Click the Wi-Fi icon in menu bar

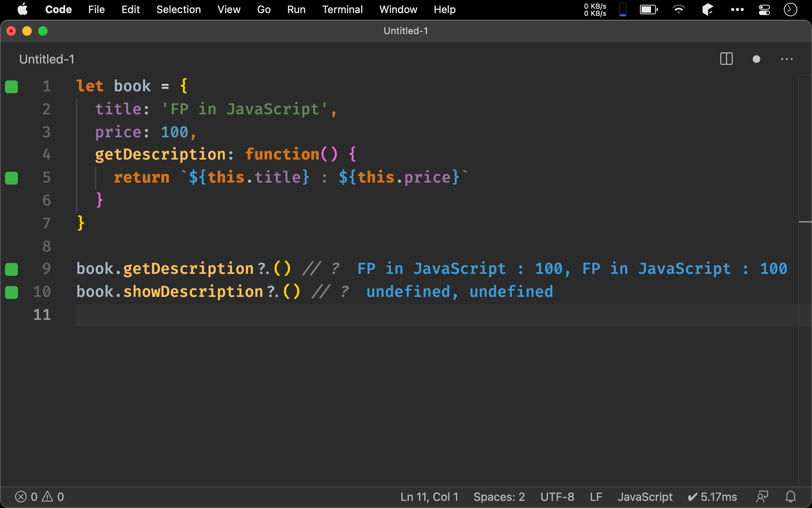click(679, 10)
